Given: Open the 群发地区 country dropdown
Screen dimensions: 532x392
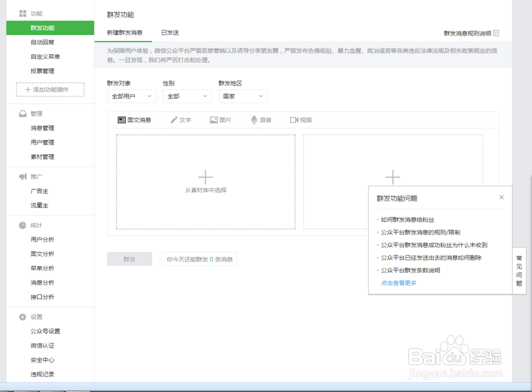Looking at the screenshot, I should (243, 96).
